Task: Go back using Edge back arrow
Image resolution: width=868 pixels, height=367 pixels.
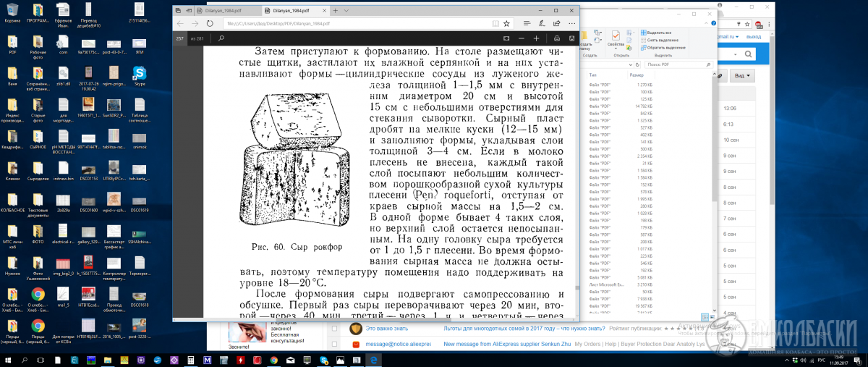Action: click(x=179, y=23)
